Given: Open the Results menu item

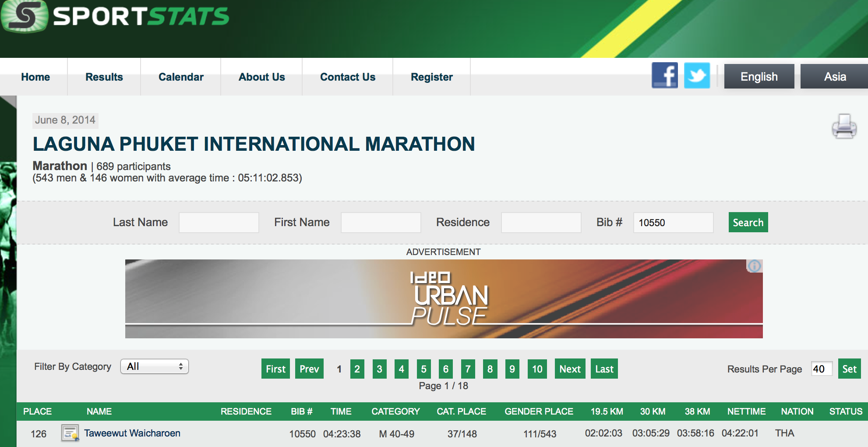Looking at the screenshot, I should pyautogui.click(x=104, y=77).
